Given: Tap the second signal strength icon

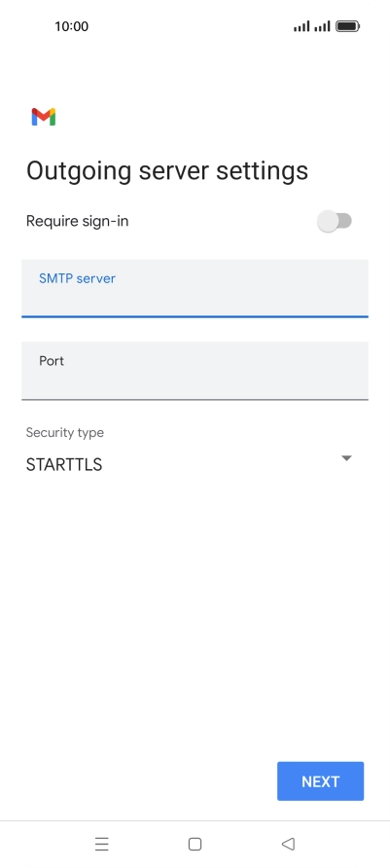Looking at the screenshot, I should pos(323,26).
